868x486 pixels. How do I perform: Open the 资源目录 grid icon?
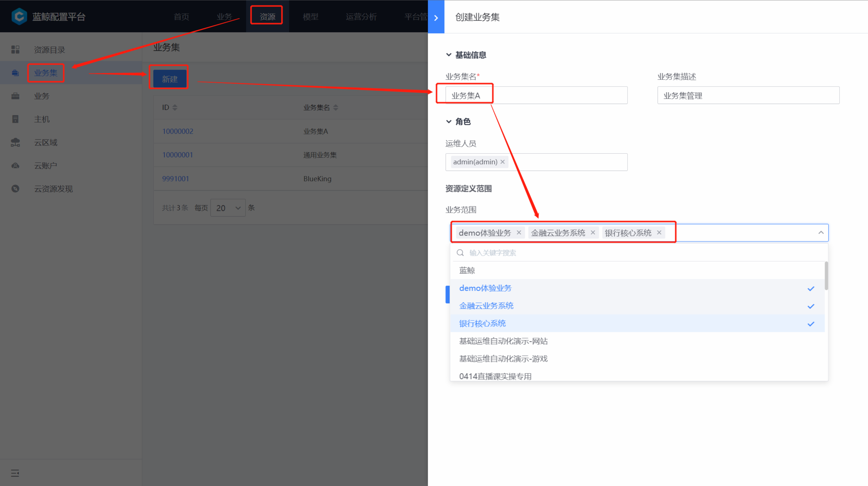coord(15,50)
